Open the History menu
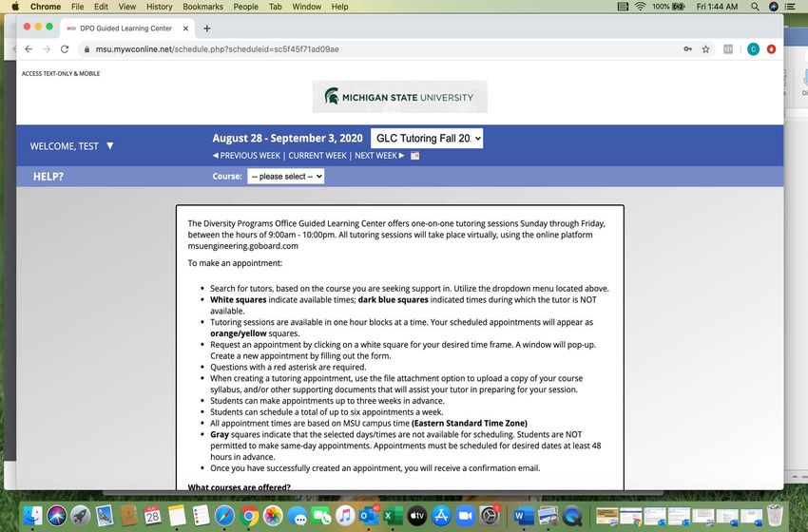 160,7
